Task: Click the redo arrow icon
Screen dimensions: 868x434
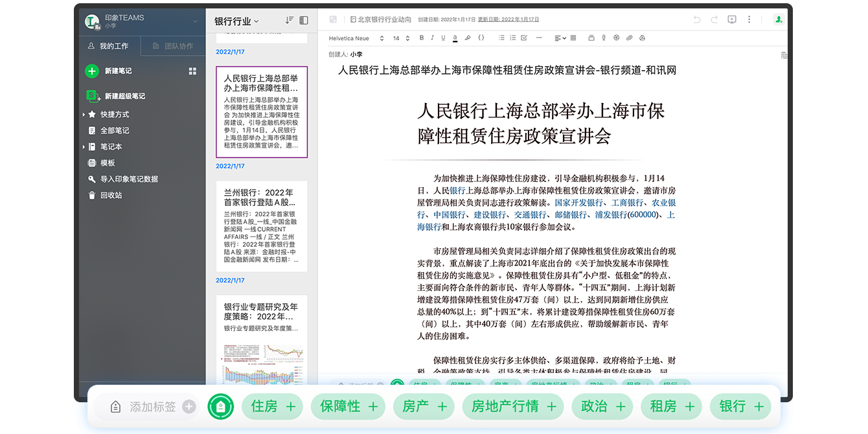Action: 714,19
